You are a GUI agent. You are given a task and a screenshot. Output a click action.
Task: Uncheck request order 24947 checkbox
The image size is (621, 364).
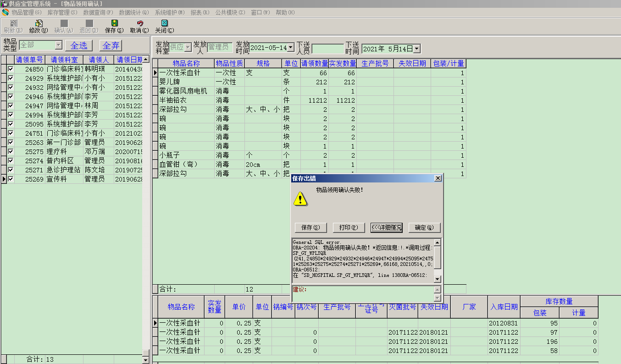tap(11, 105)
